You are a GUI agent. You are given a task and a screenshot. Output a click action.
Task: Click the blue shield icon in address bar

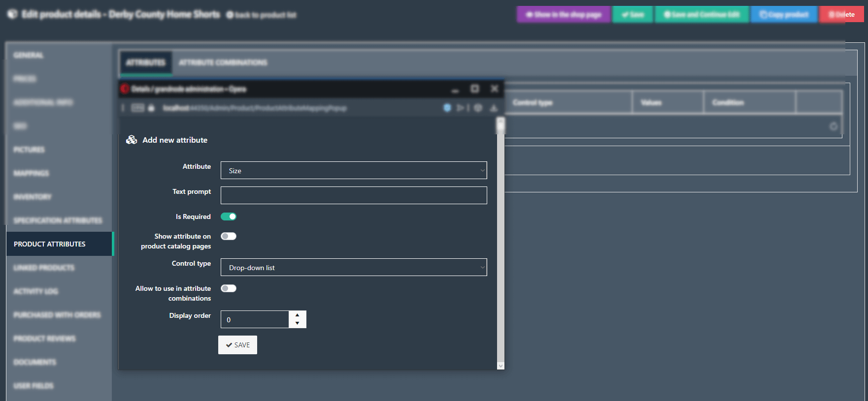click(x=447, y=108)
